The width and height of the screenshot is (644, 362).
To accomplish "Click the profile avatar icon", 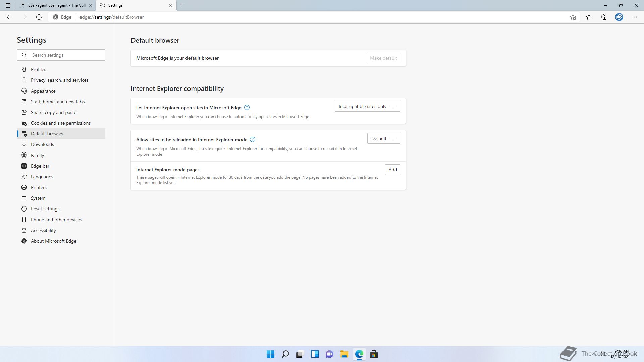I will coord(619,17).
